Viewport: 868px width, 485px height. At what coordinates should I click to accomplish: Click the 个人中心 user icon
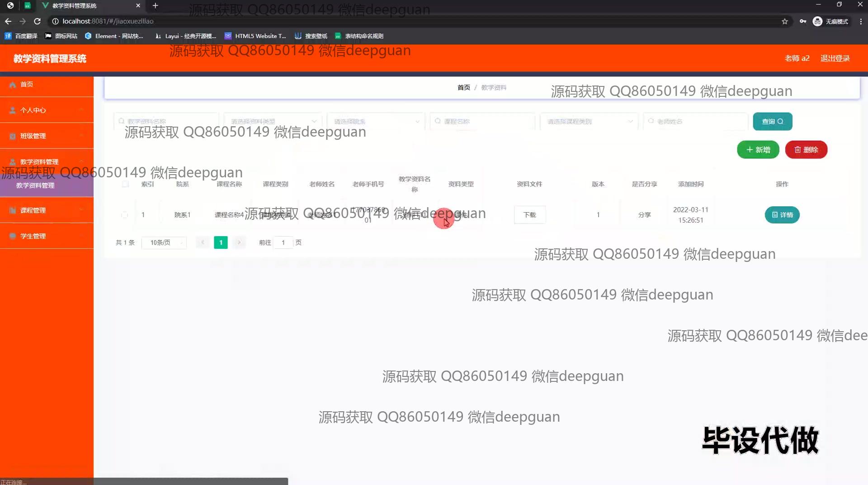pyautogui.click(x=11, y=110)
